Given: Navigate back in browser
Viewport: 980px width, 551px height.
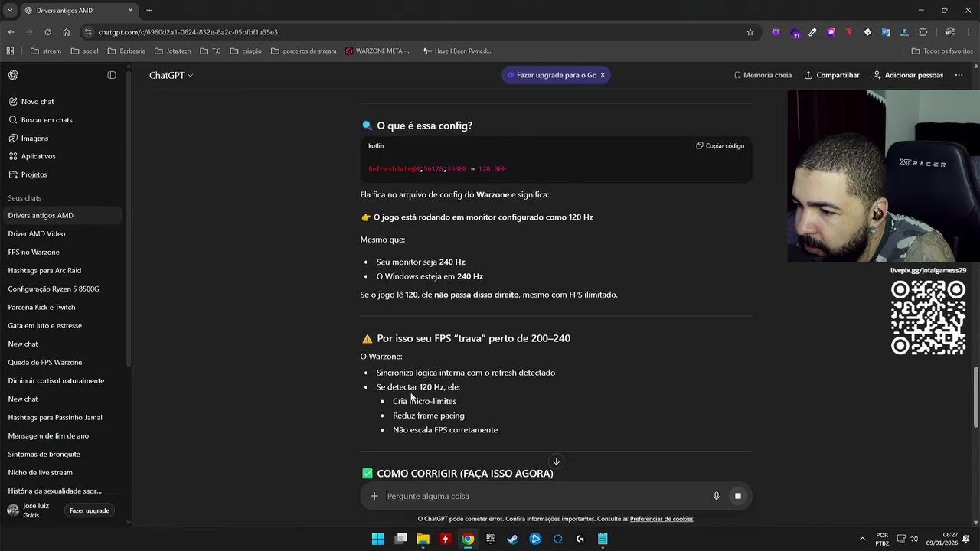Looking at the screenshot, I should pyautogui.click(x=11, y=32).
